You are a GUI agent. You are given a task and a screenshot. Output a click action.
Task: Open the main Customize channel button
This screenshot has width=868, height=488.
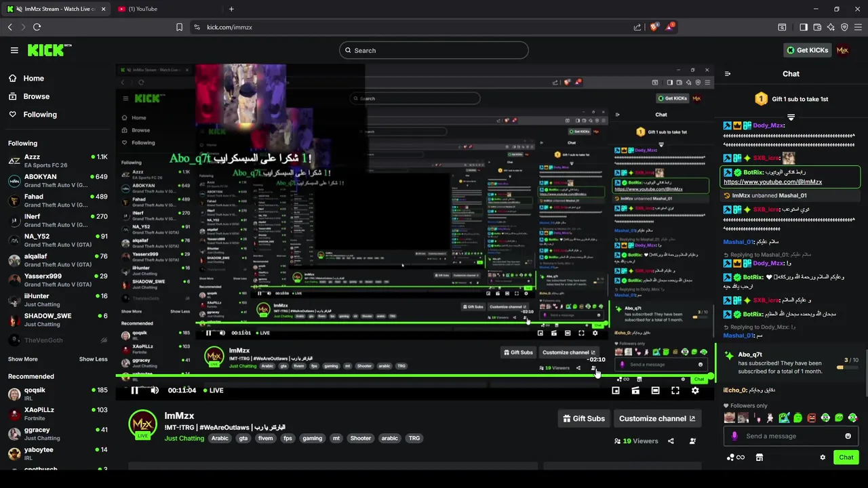[x=657, y=419]
